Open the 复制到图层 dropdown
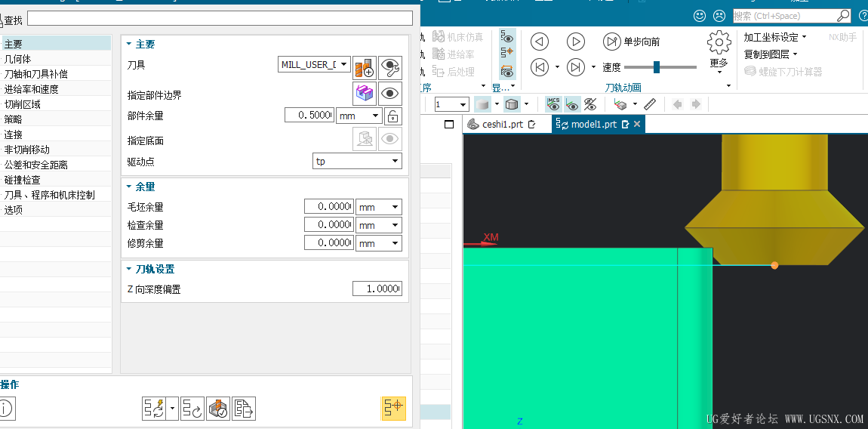 tap(771, 54)
